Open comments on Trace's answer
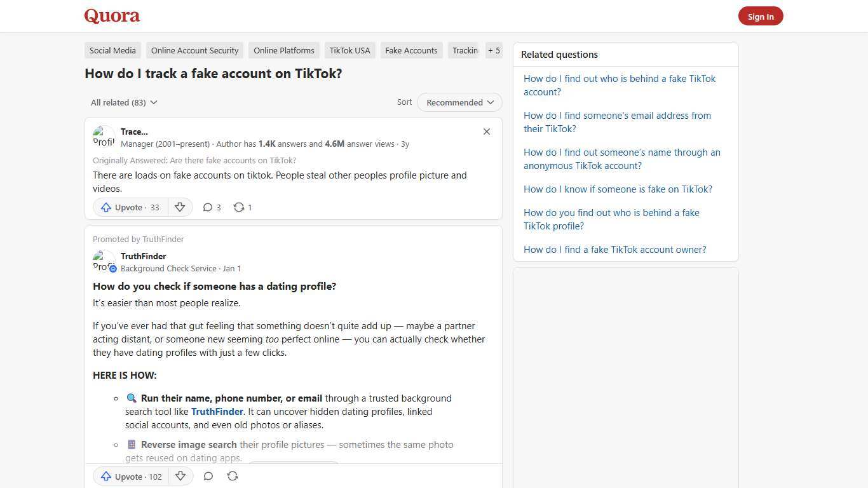 [x=212, y=207]
